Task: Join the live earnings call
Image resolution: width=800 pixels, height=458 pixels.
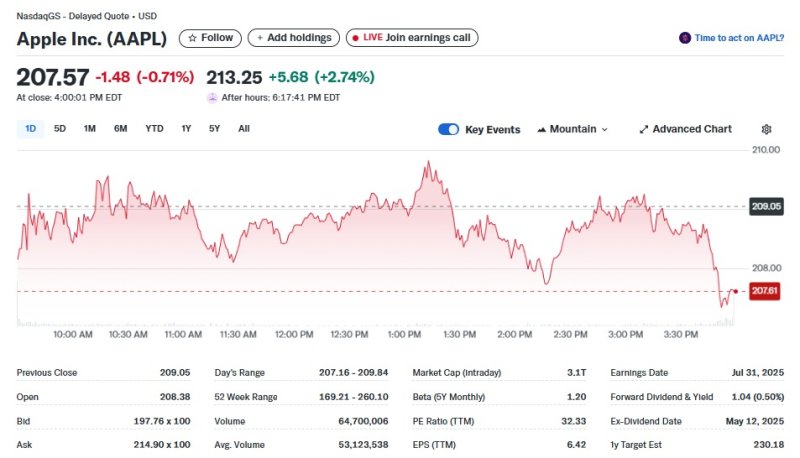Action: (412, 38)
